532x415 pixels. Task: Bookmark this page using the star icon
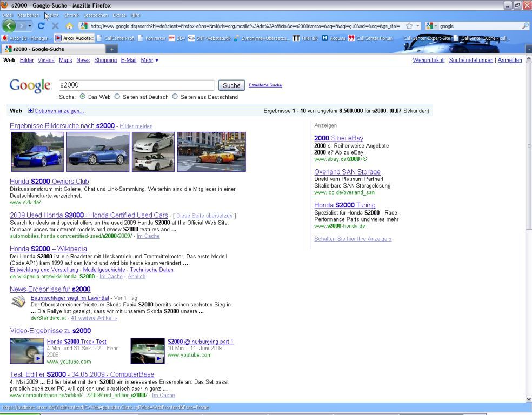point(409,26)
